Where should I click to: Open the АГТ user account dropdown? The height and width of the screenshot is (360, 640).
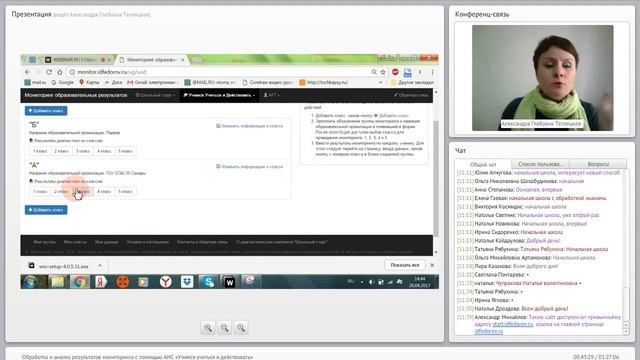coord(271,95)
